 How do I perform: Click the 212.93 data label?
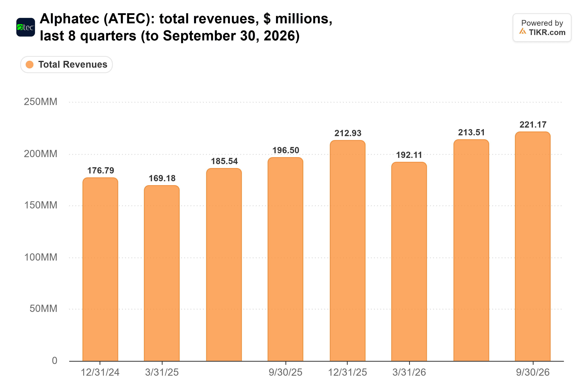pyautogui.click(x=348, y=133)
